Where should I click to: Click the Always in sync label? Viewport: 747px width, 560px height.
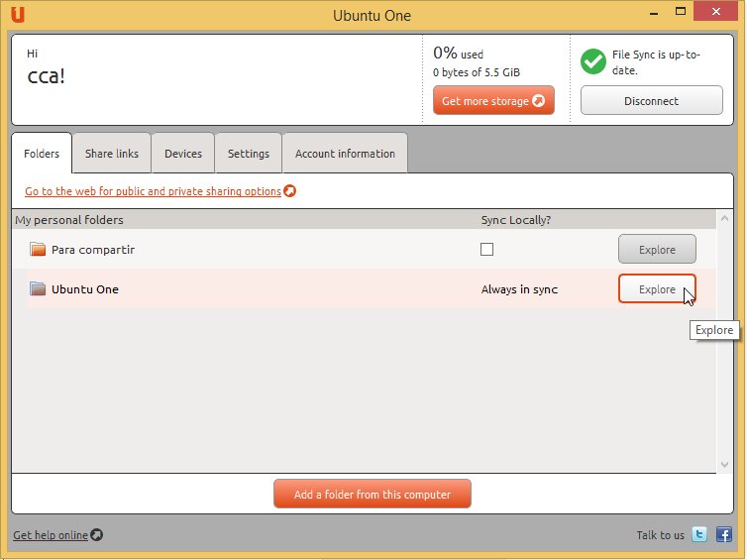pos(519,289)
